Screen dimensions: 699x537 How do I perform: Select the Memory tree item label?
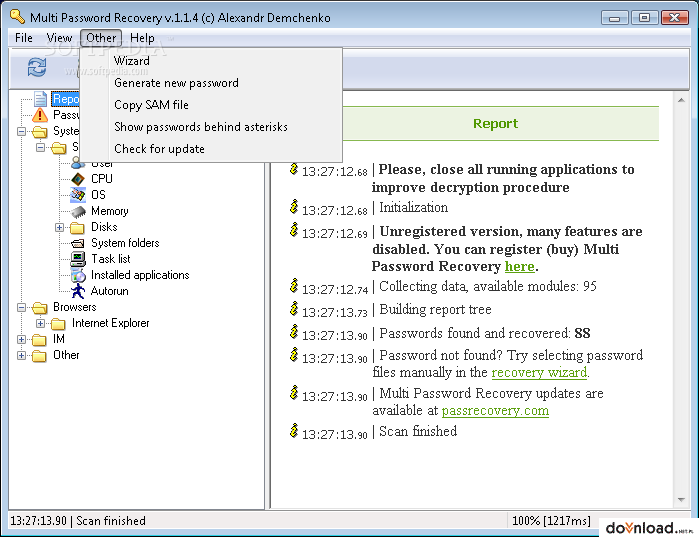pyautogui.click(x=110, y=211)
